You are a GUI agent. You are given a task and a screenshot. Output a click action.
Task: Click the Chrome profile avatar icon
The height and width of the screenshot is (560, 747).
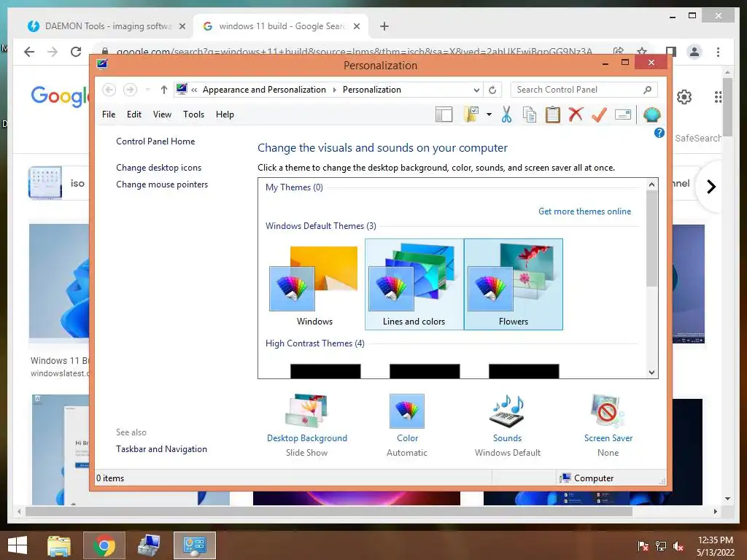click(694, 52)
